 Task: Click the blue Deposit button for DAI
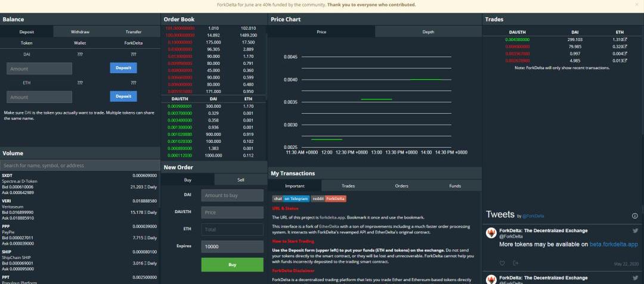(x=123, y=68)
